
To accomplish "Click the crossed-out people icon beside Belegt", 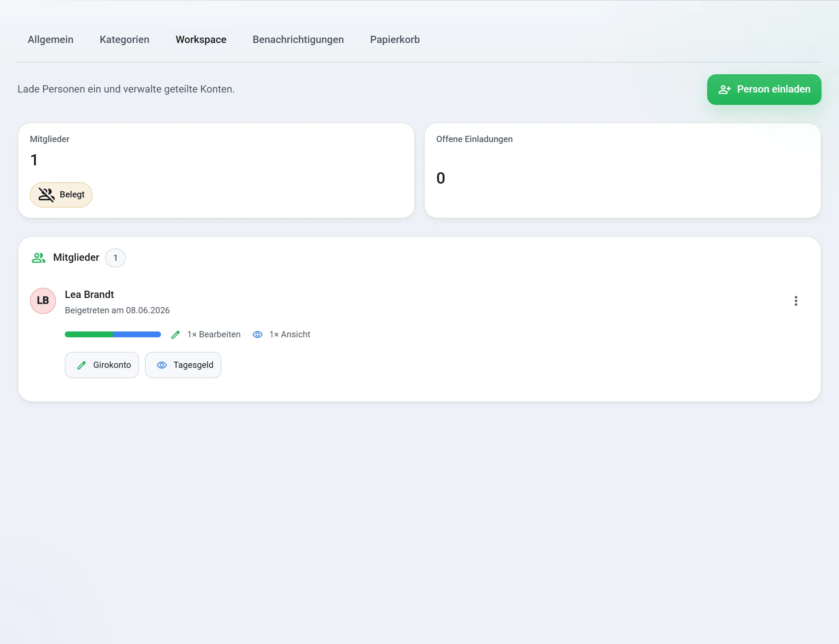I will [46, 195].
